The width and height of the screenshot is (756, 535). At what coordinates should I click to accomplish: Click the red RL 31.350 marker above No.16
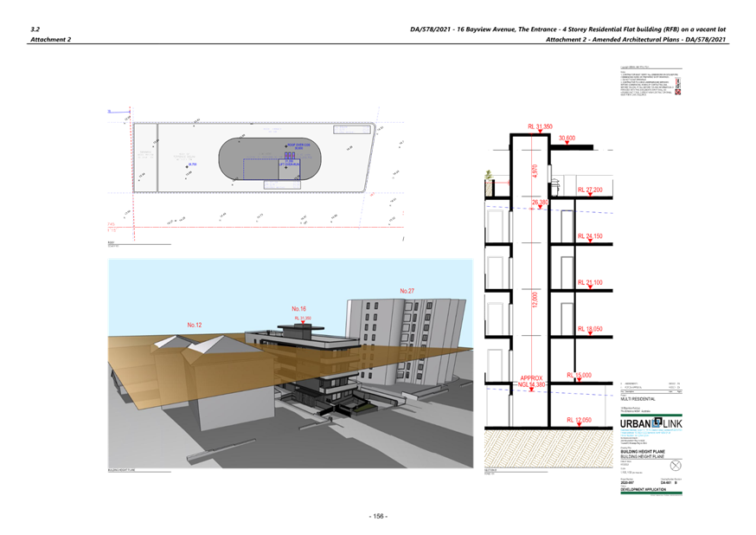[302, 319]
